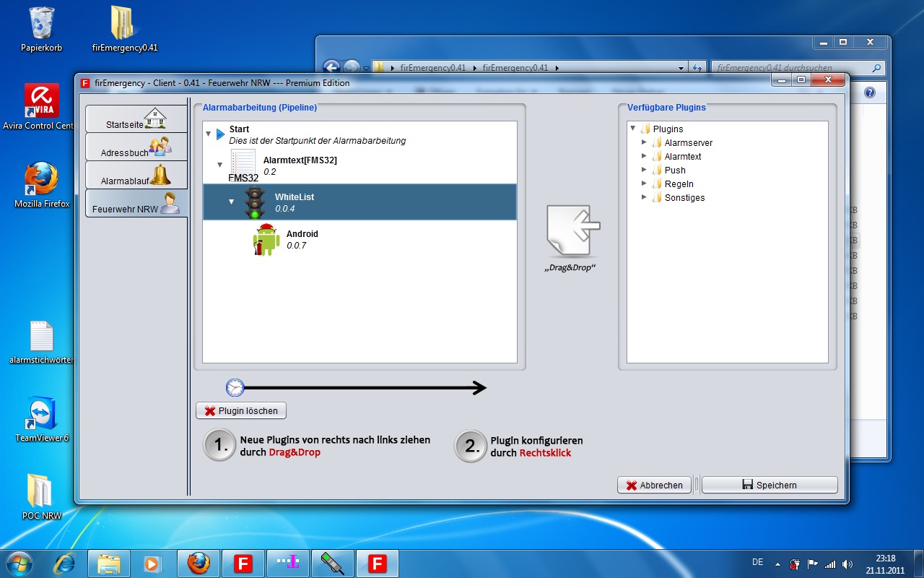Switch to the Adressbuch tab
This screenshot has height=578, width=924.
tap(136, 147)
